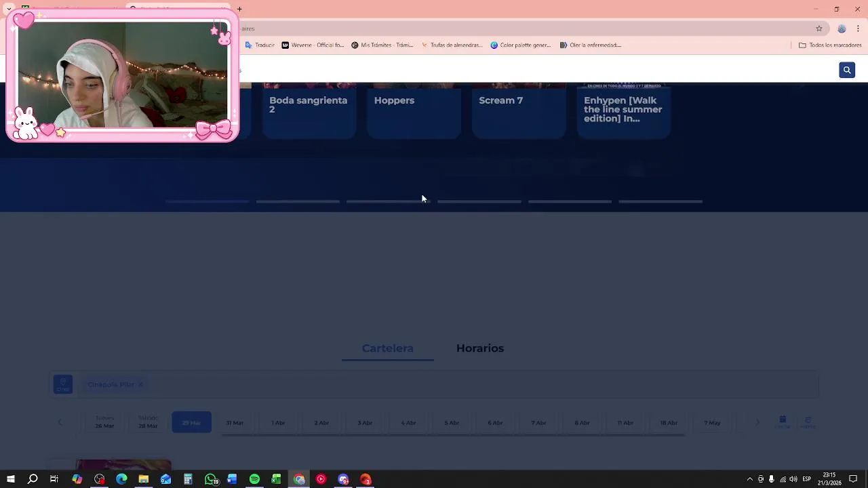This screenshot has height=488, width=868.
Task: Open WhatsApp from the taskbar
Action: click(x=211, y=479)
